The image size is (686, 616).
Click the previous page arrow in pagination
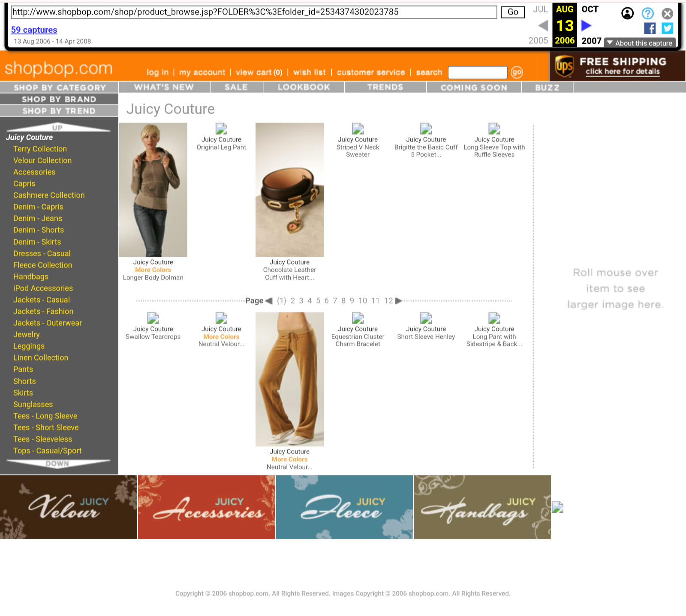[x=269, y=301]
